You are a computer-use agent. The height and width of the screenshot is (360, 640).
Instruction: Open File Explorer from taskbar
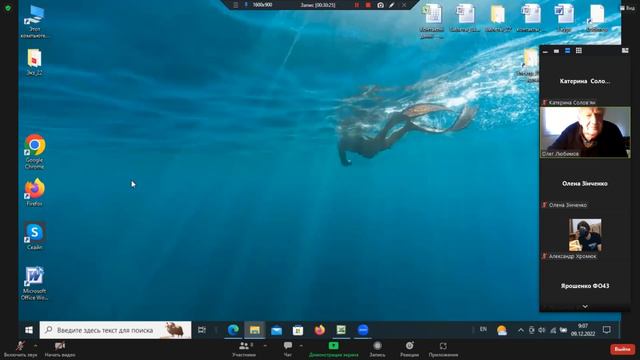tap(255, 330)
